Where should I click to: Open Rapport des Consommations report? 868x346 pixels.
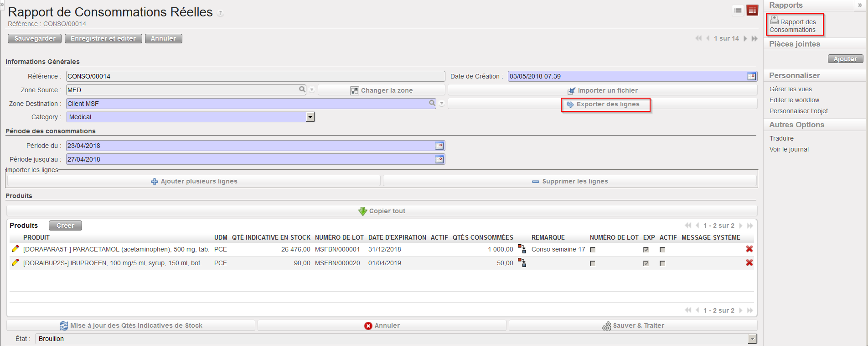pos(795,26)
